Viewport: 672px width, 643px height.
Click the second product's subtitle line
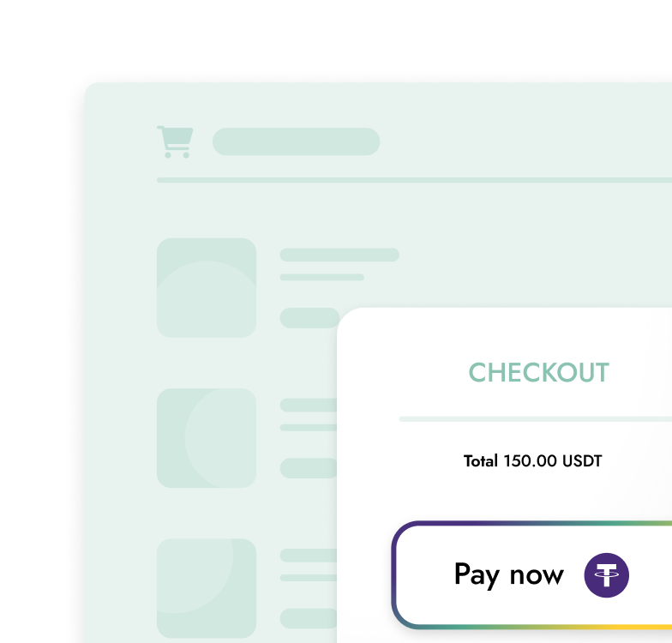(x=309, y=427)
